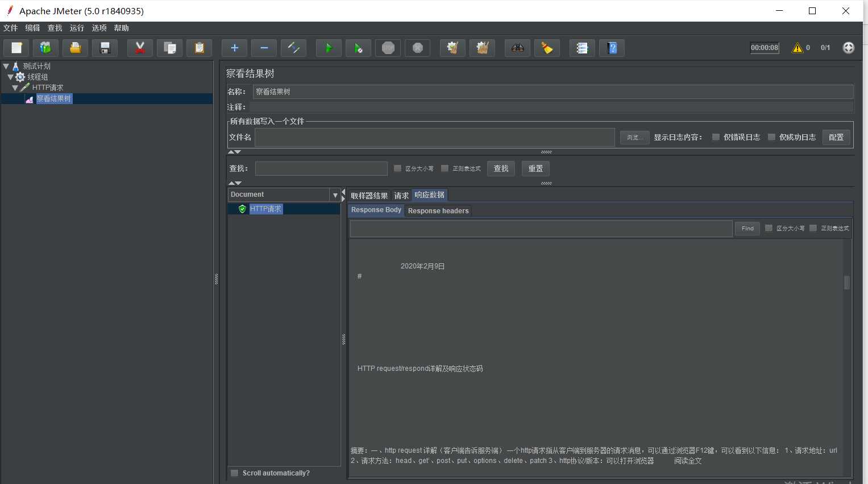
Task: Select the test plan flask icon
Action: 16,66
